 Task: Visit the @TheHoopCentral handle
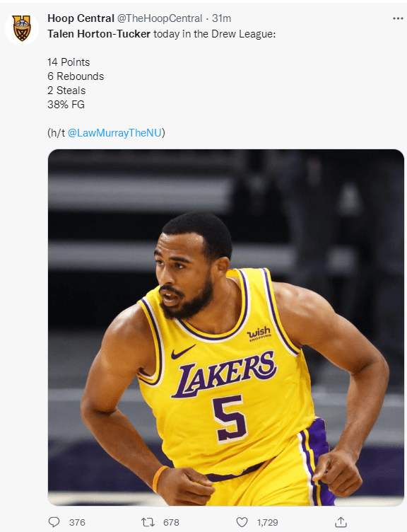pos(159,18)
